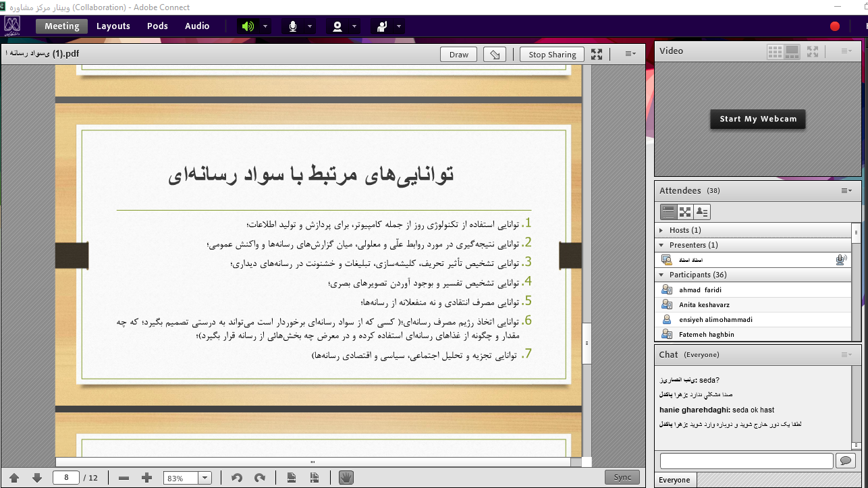Click the chat message input field
Screen dimensions: 868x488
click(x=746, y=460)
